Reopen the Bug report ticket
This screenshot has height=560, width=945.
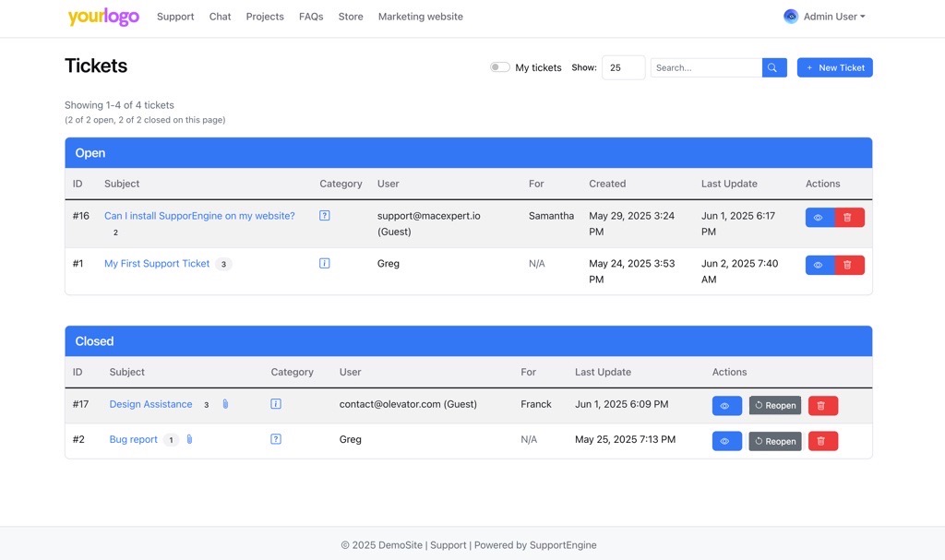click(x=775, y=440)
